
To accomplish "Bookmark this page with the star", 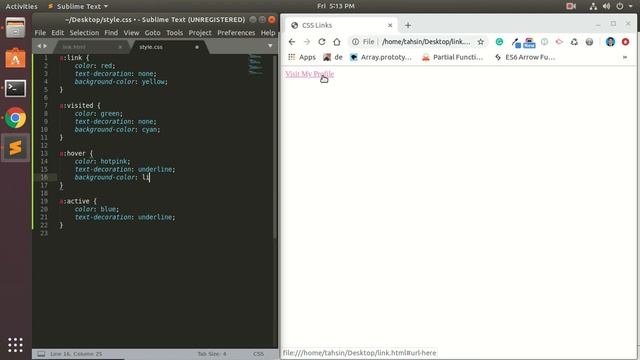I will 480,42.
